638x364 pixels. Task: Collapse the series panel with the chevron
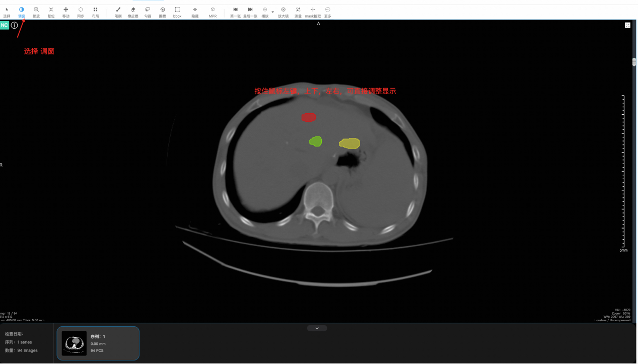point(317,328)
